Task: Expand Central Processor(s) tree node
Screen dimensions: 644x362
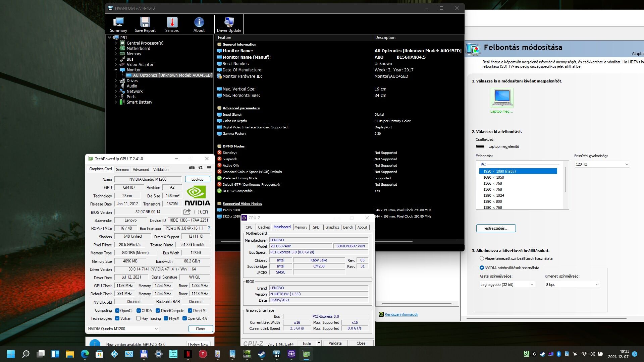Action: tap(116, 43)
